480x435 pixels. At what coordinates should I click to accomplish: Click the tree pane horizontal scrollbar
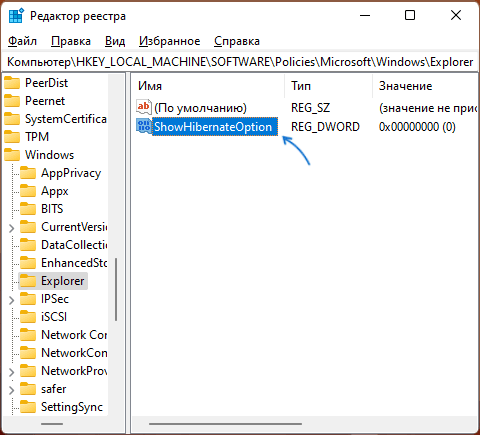pos(52,424)
